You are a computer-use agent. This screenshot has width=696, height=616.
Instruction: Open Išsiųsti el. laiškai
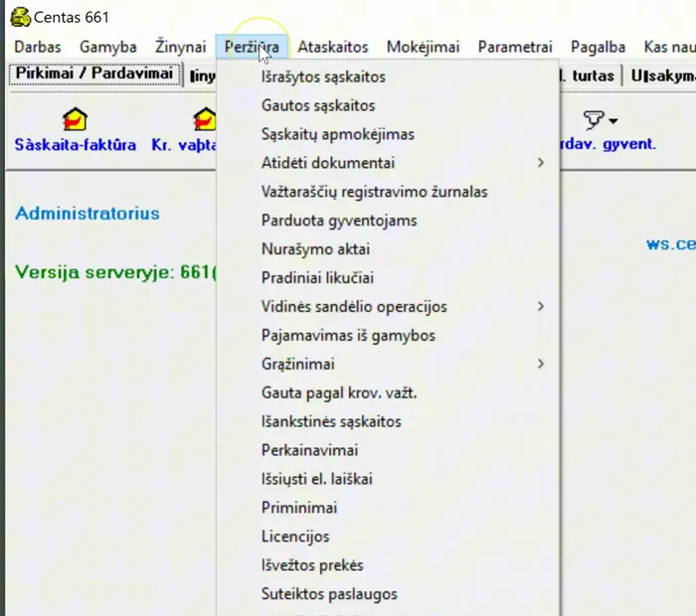[388, 479]
